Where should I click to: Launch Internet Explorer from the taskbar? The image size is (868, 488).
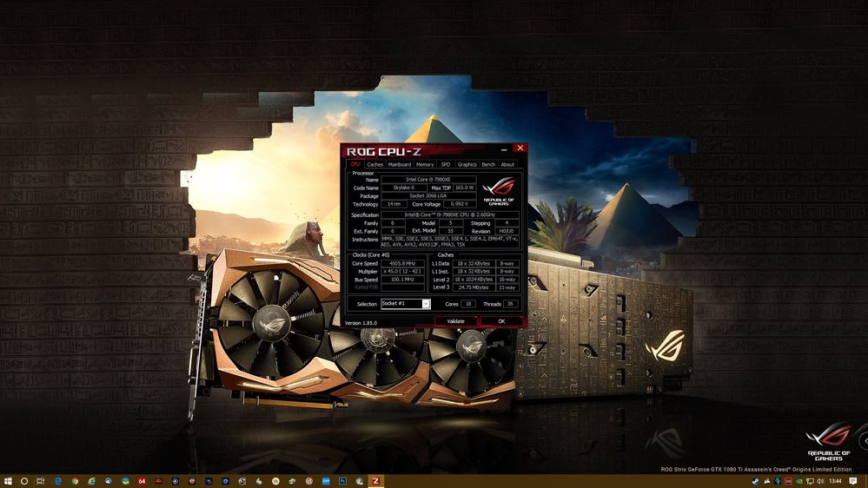point(91,481)
